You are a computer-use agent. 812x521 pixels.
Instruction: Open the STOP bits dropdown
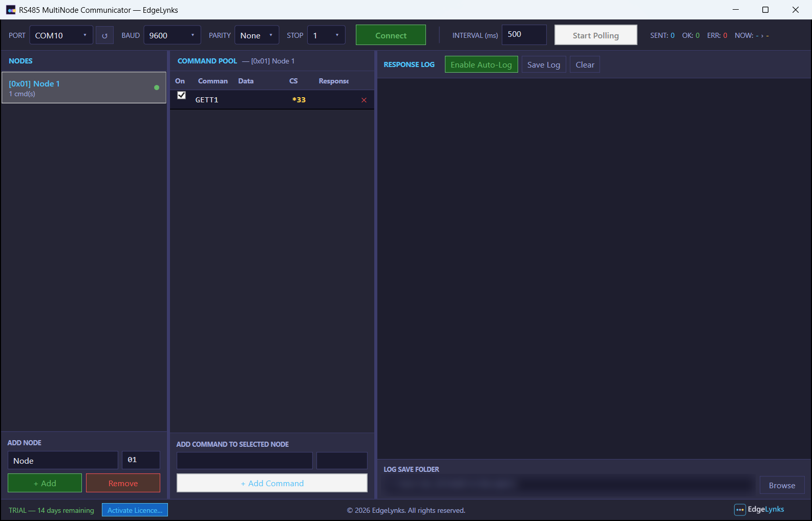click(326, 35)
